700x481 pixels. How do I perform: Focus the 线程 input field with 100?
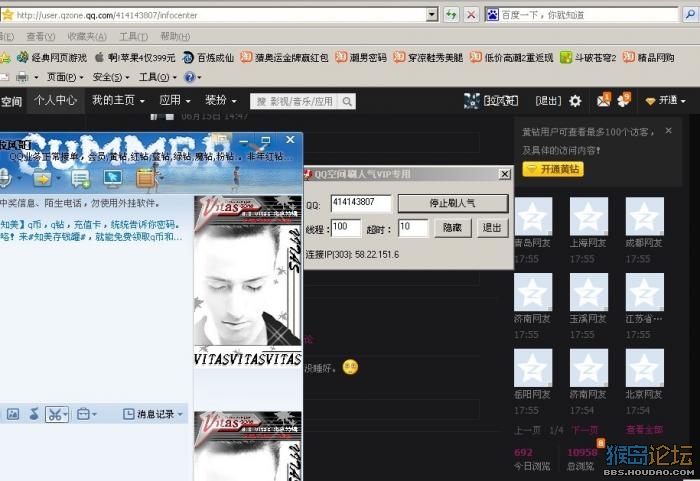pyautogui.click(x=346, y=228)
